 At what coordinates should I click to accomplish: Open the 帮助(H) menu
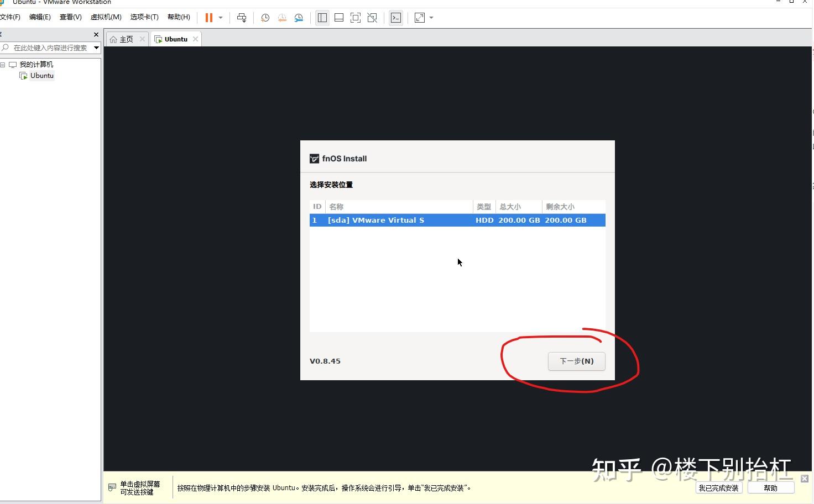[x=179, y=17]
